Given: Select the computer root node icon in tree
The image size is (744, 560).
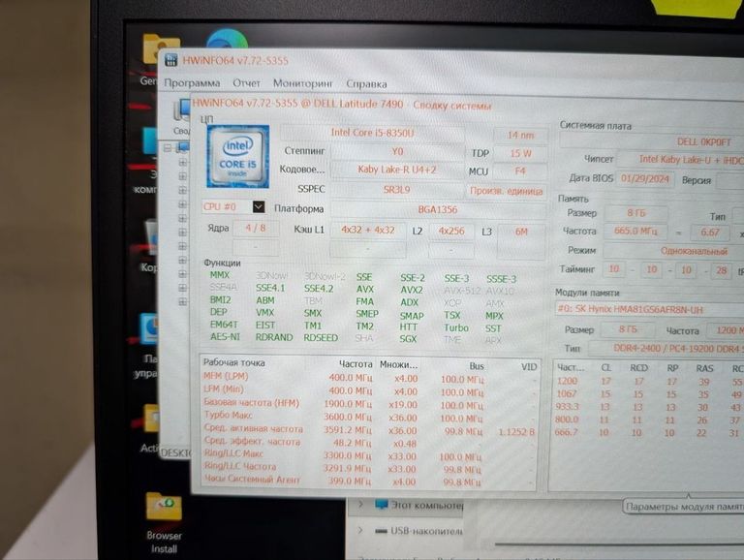Looking at the screenshot, I should click(183, 148).
